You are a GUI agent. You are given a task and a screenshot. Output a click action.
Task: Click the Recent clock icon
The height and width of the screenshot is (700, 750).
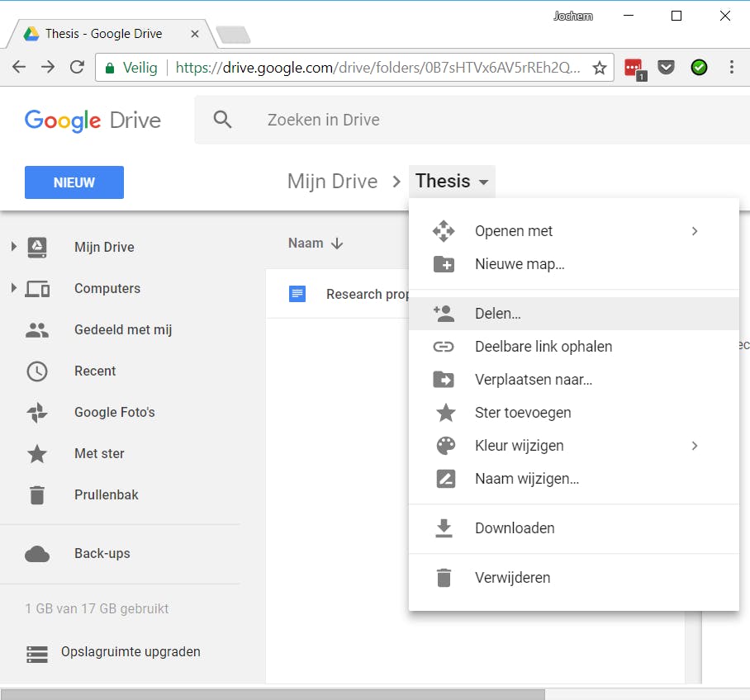(x=37, y=371)
